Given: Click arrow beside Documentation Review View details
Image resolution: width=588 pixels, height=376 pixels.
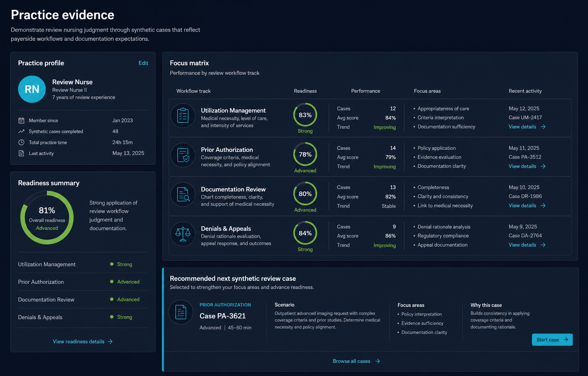Looking at the screenshot, I should (x=543, y=205).
